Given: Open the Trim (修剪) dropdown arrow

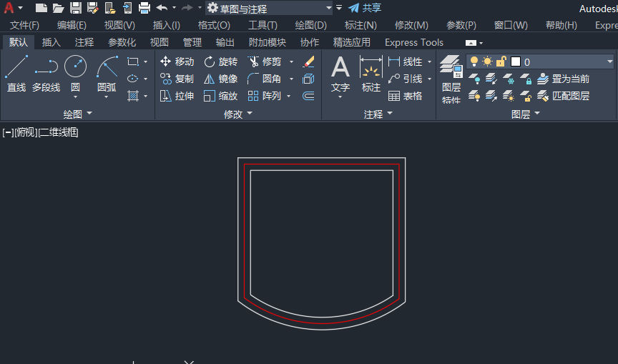Looking at the screenshot, I should (292, 62).
